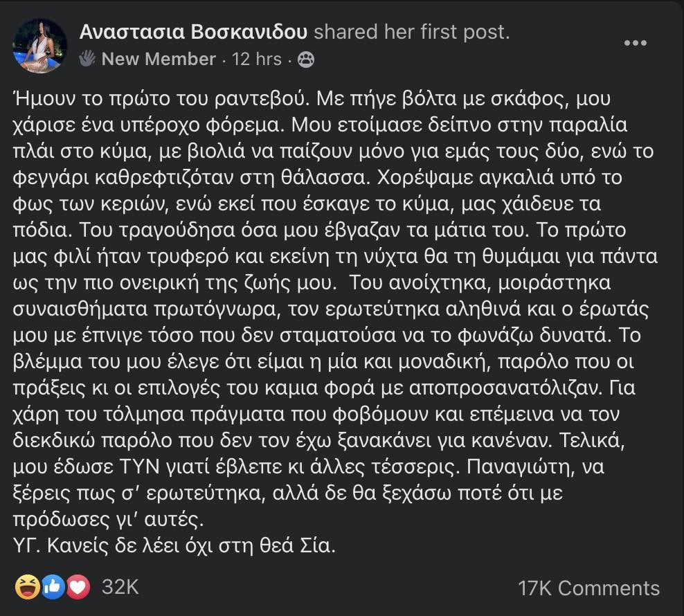684x616 pixels.
Task: Click the 'shared her first post.' text
Action: (x=412, y=32)
